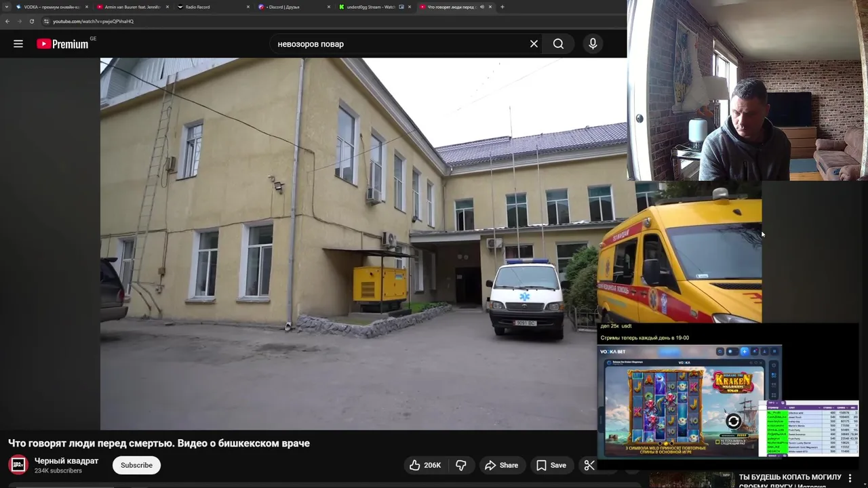This screenshot has height=488, width=868.
Task: Subscribe to the Черный квадрат channel
Action: (x=136, y=465)
